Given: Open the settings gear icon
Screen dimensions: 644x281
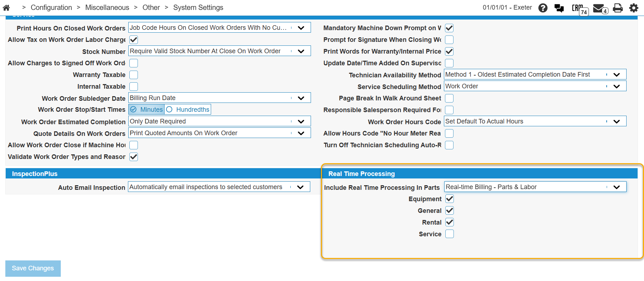Looking at the screenshot, I should click(x=634, y=8).
